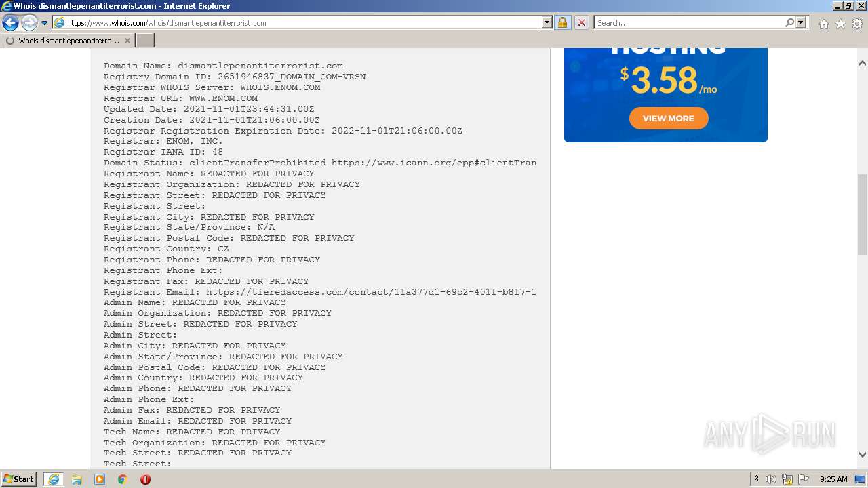
Task: Click the Updated Date line
Action: [209, 109]
